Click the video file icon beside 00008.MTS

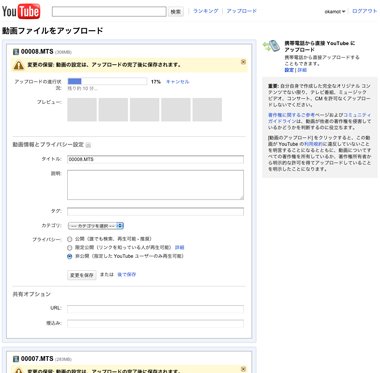pyautogui.click(x=16, y=52)
